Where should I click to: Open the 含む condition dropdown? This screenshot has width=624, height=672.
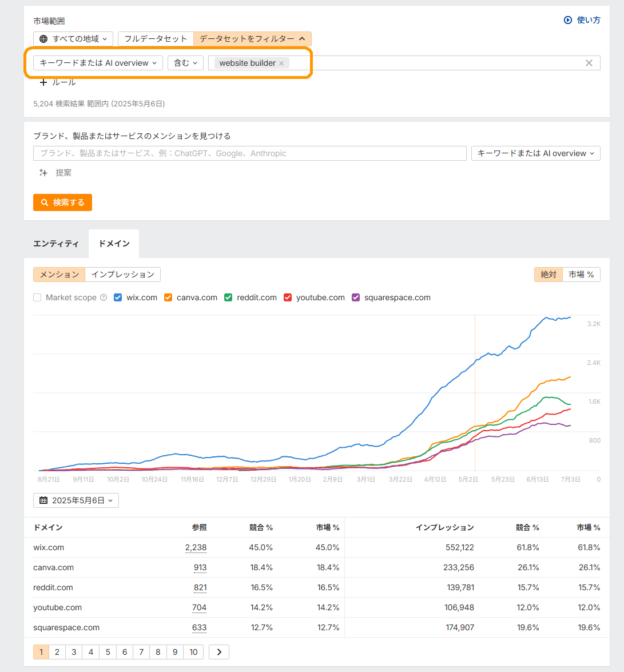[x=185, y=63]
